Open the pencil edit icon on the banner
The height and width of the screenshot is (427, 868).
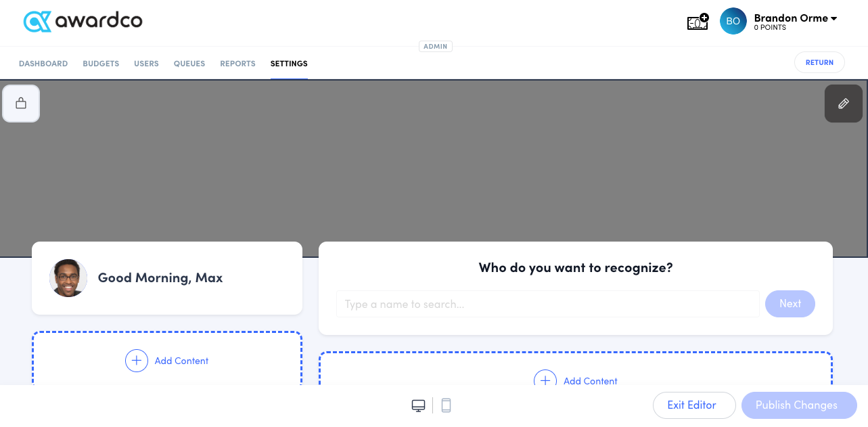(x=843, y=103)
